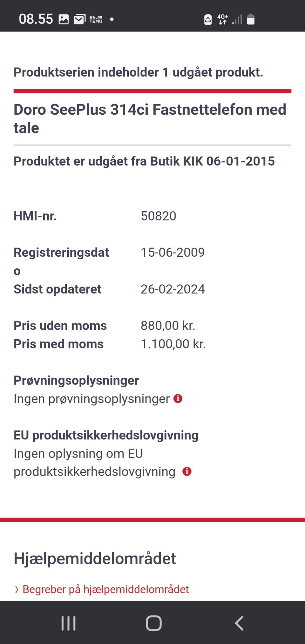Viewport: 305px width, 644px height.
Task: Tap the email notification icon
Action: (x=79, y=19)
